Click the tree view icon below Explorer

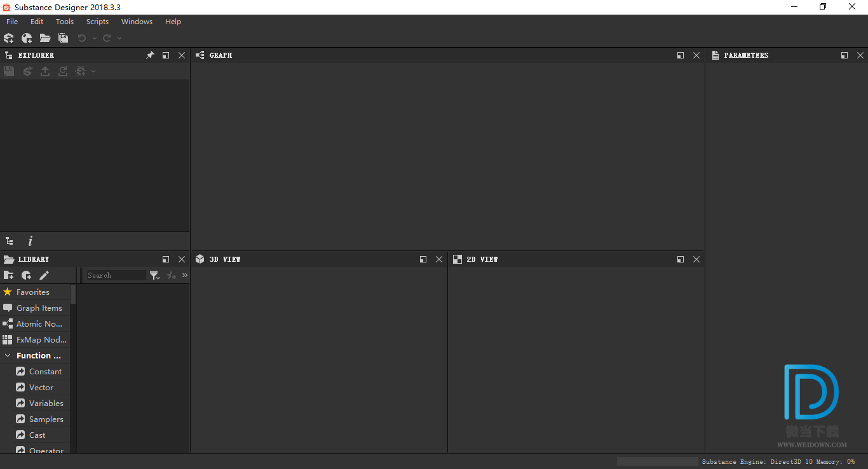point(9,241)
